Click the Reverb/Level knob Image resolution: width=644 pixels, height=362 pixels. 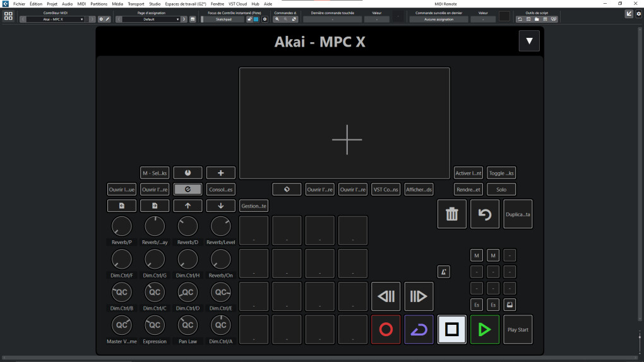(220, 226)
